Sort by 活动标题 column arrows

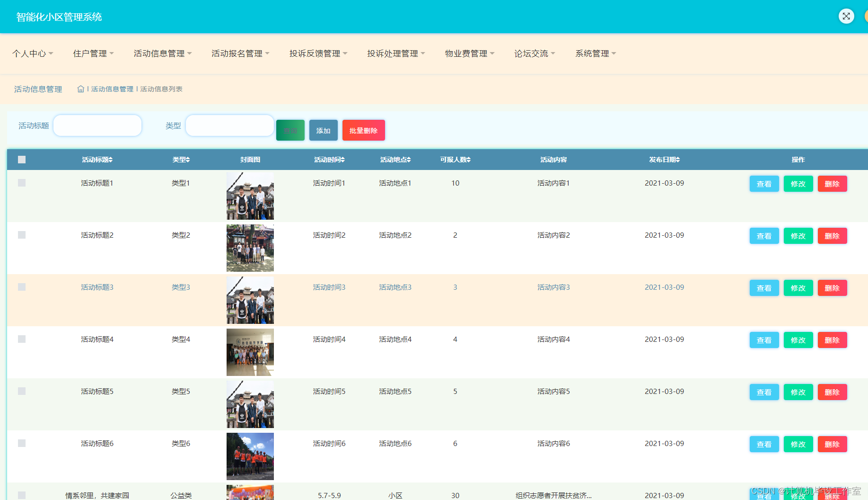111,160
